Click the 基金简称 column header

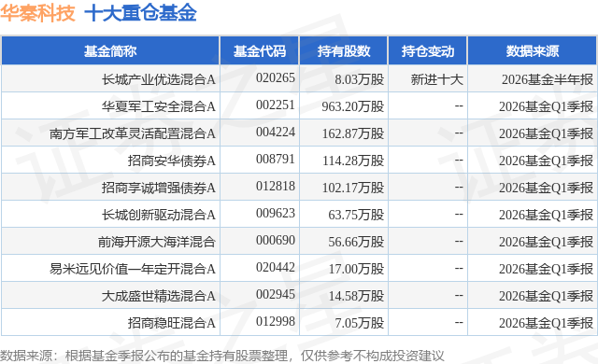[x=110, y=51]
